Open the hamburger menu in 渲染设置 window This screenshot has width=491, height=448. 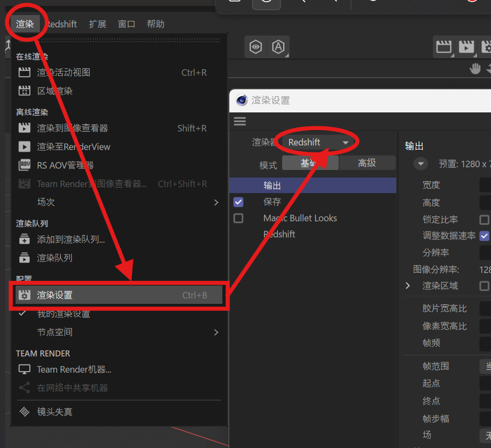point(240,121)
